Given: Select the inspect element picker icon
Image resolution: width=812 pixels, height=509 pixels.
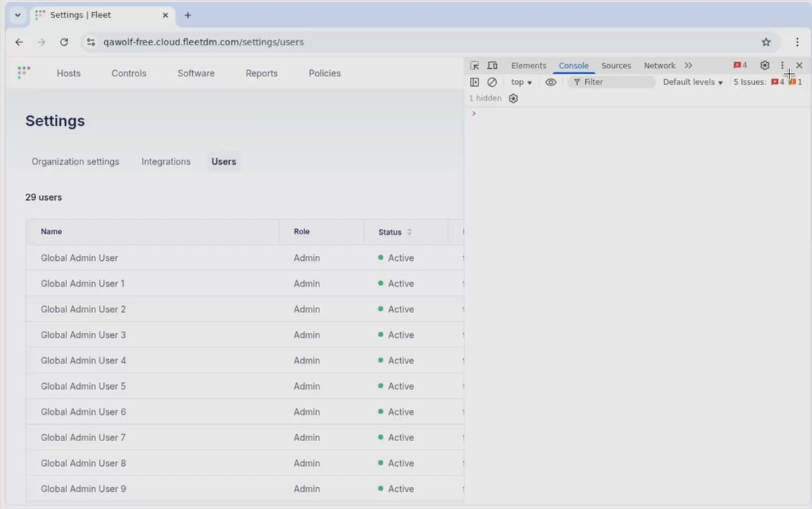Looking at the screenshot, I should (474, 66).
